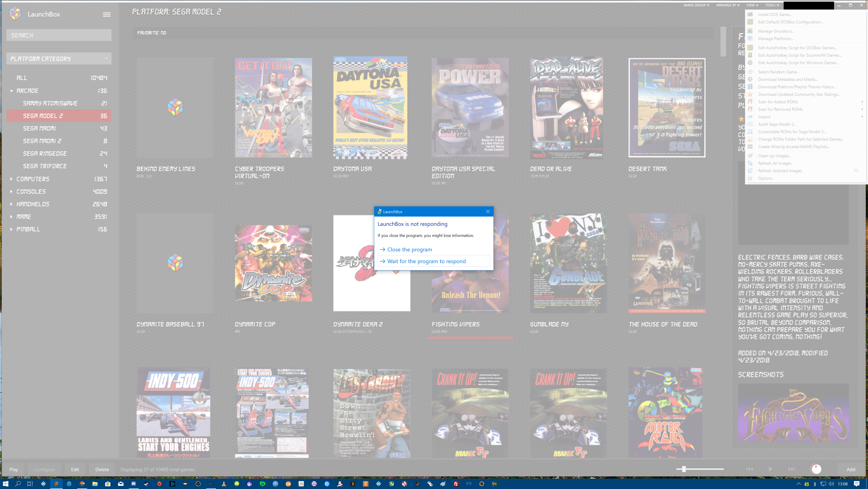Select the Daytona USA cover thumbnail
Screen dimensions: 868x489
[370, 107]
